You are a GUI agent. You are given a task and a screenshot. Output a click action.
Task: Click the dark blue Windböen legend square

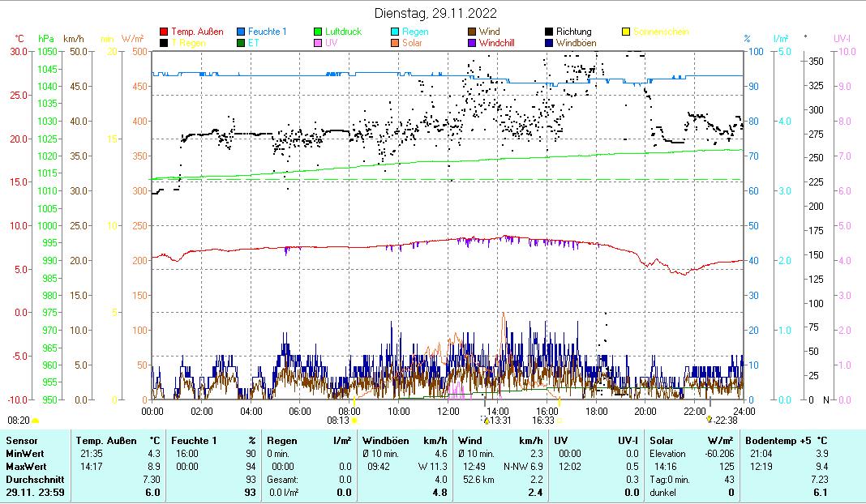549,43
